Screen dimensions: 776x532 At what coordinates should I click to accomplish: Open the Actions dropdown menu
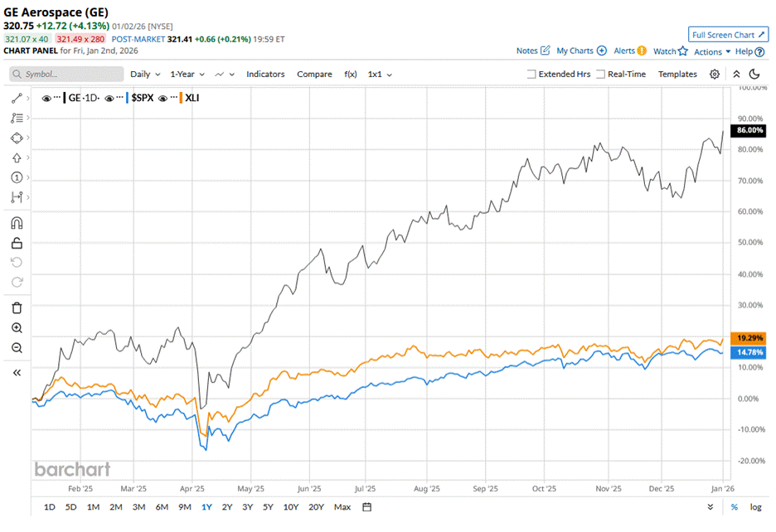712,51
